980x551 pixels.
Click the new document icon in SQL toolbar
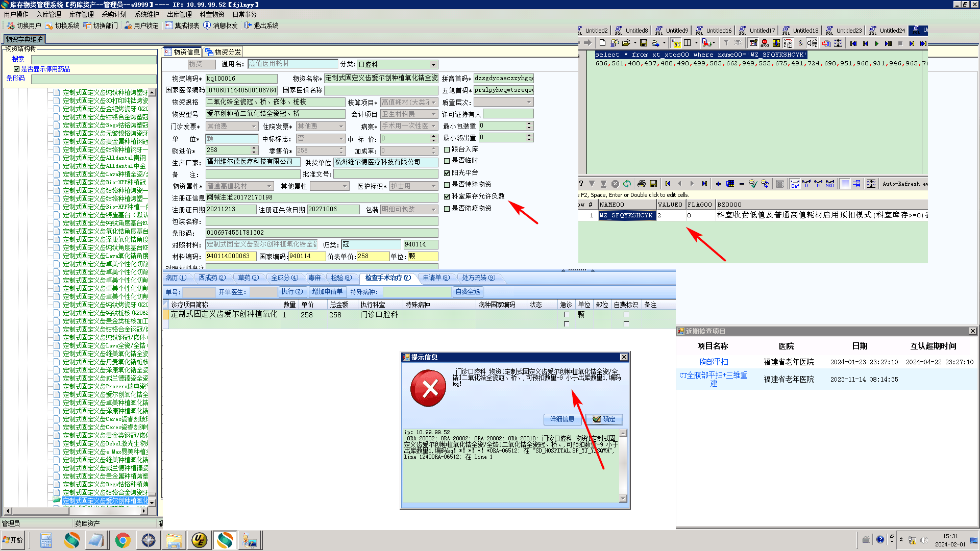pos(602,43)
